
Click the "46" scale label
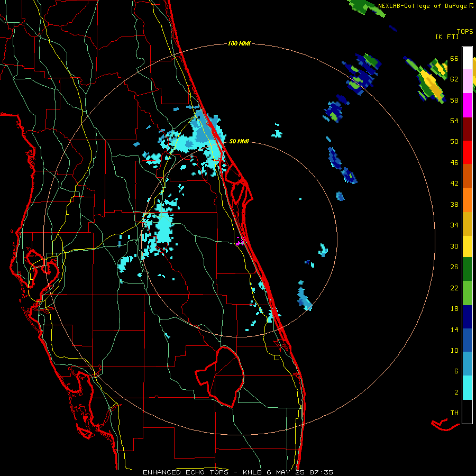click(x=454, y=162)
